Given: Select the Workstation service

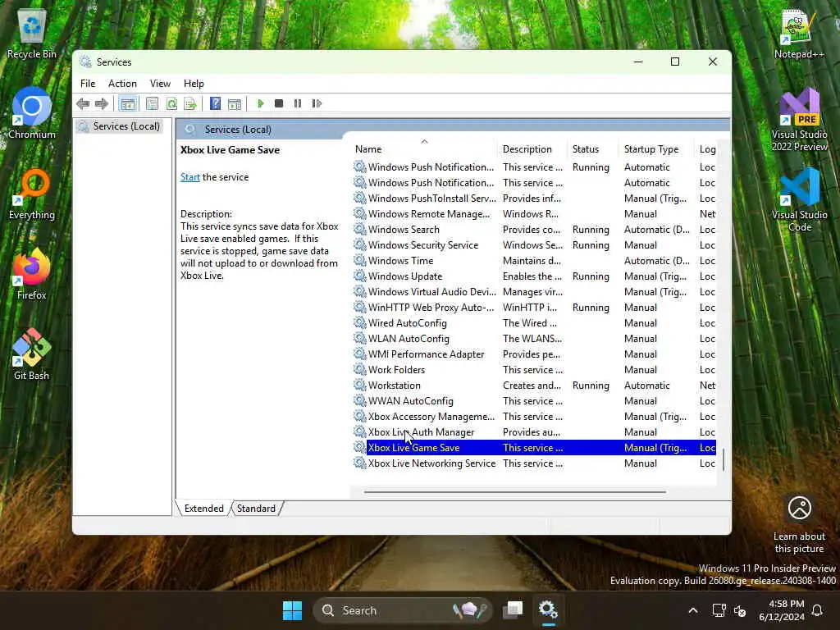Looking at the screenshot, I should [534, 386].
